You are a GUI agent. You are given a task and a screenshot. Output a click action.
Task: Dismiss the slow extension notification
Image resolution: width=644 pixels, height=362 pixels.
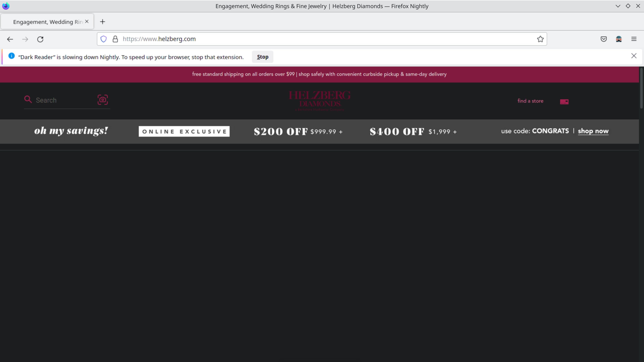(634, 56)
